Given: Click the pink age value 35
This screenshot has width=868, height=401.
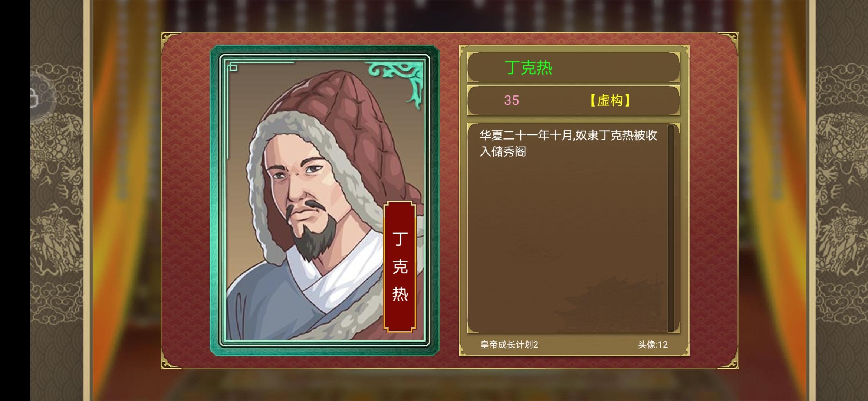Looking at the screenshot, I should pyautogui.click(x=512, y=100).
